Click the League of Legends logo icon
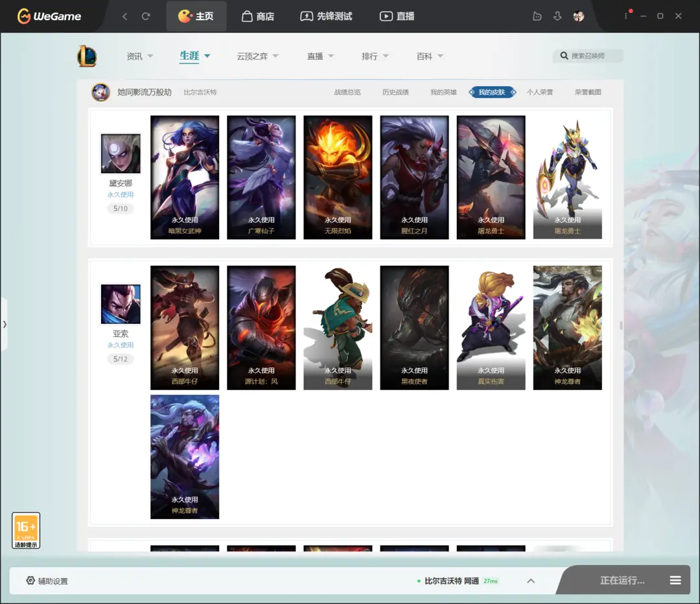The width and height of the screenshot is (700, 604). (x=87, y=56)
